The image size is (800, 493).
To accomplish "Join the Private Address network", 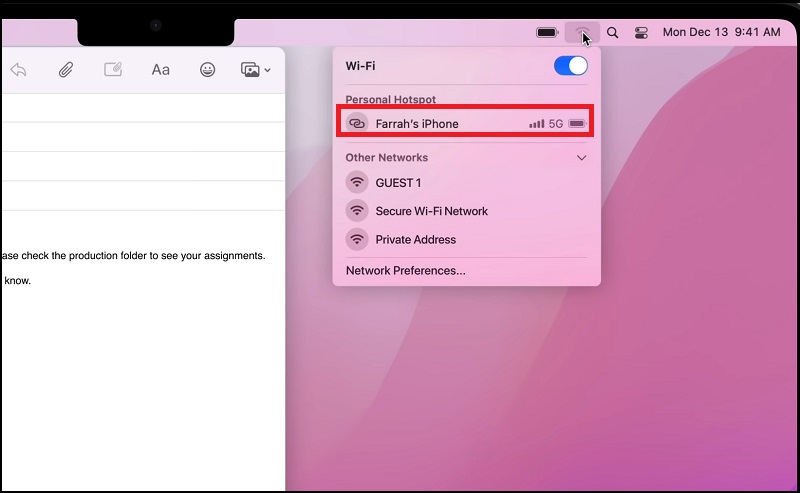I will point(466,239).
